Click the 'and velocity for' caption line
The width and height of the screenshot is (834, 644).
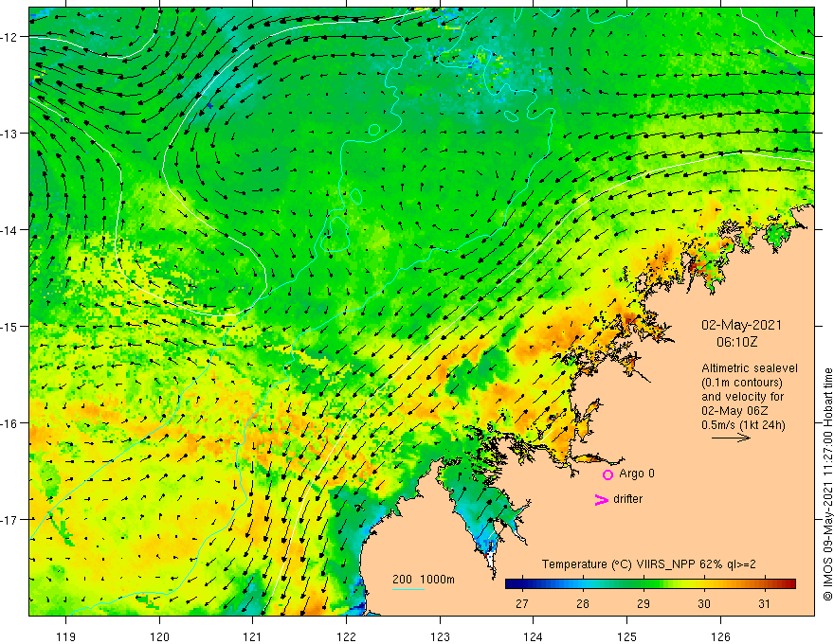(742, 397)
